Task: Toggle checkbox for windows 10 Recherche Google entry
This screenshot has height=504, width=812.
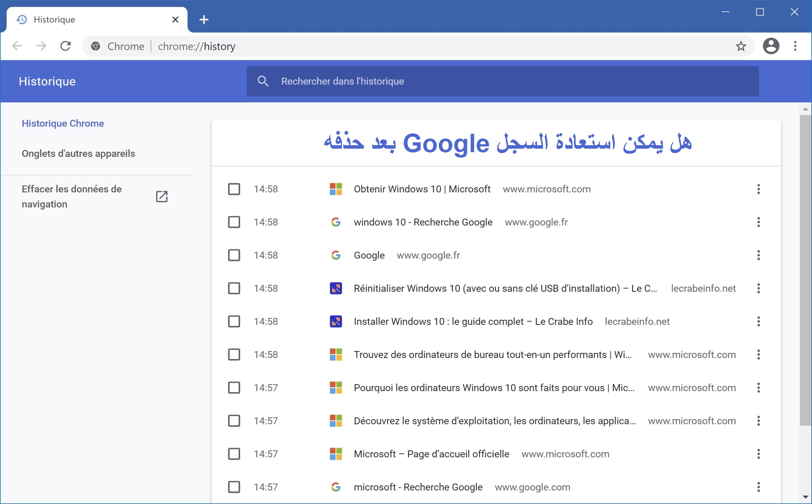Action: tap(234, 222)
